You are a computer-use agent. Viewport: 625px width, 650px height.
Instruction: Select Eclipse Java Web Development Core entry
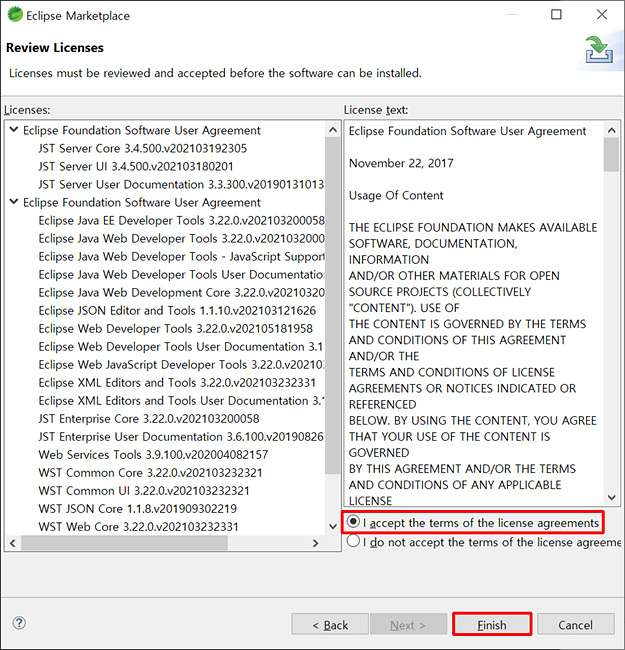pyautogui.click(x=182, y=293)
